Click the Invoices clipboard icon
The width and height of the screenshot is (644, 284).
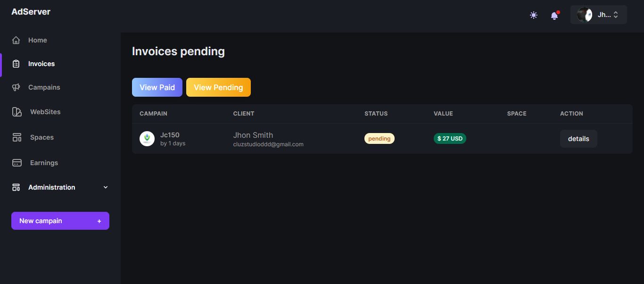16,64
